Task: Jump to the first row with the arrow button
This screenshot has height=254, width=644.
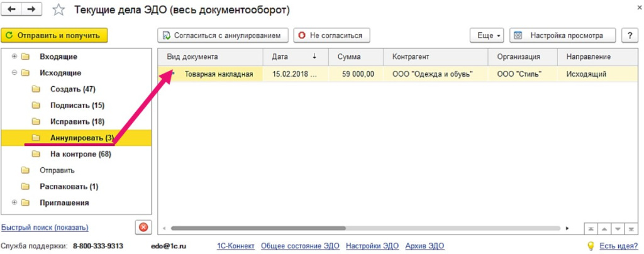Action: click(592, 228)
